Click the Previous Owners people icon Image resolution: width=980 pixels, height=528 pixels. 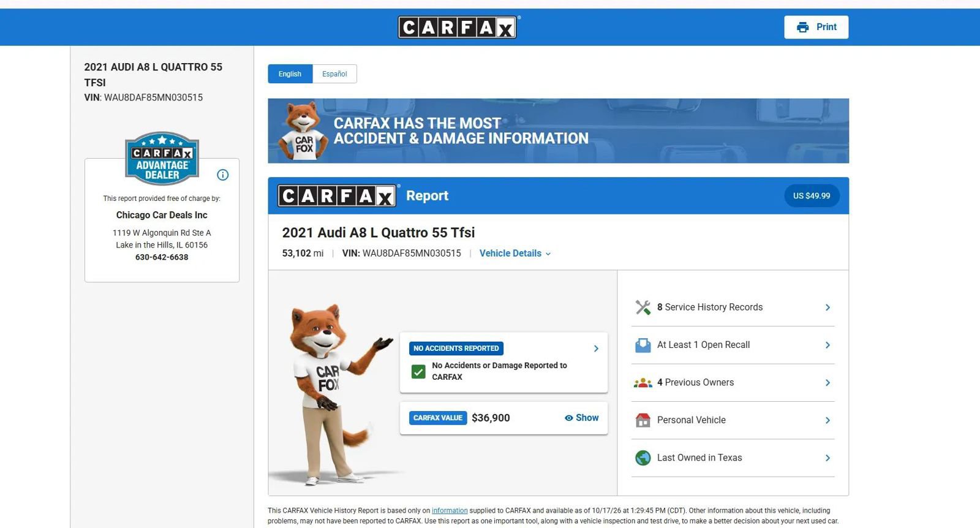[x=643, y=383]
